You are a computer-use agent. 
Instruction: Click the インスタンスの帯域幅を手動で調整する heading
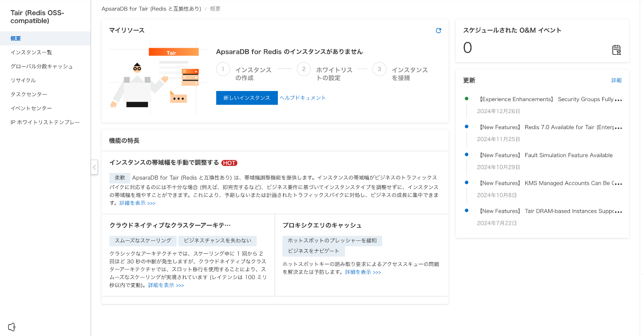pyautogui.click(x=164, y=163)
